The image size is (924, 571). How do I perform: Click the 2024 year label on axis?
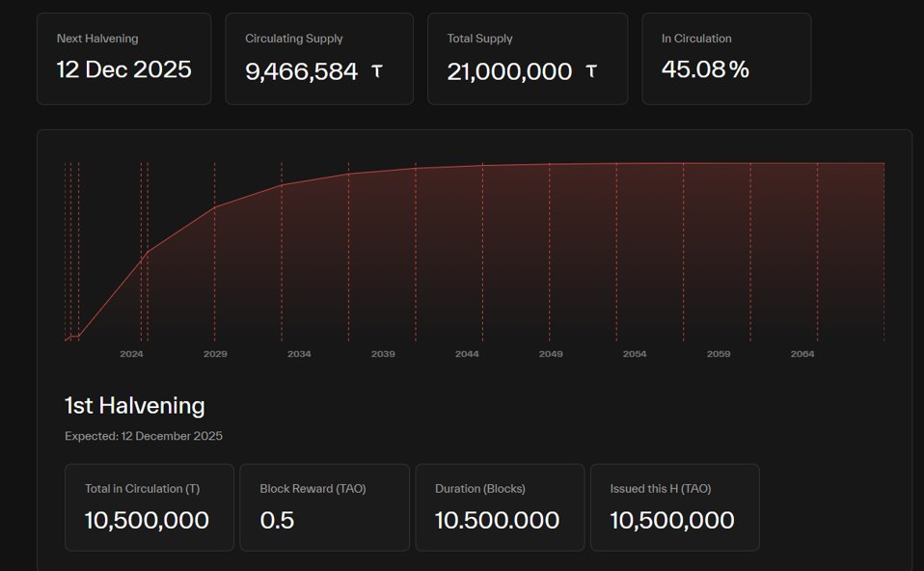(x=131, y=354)
